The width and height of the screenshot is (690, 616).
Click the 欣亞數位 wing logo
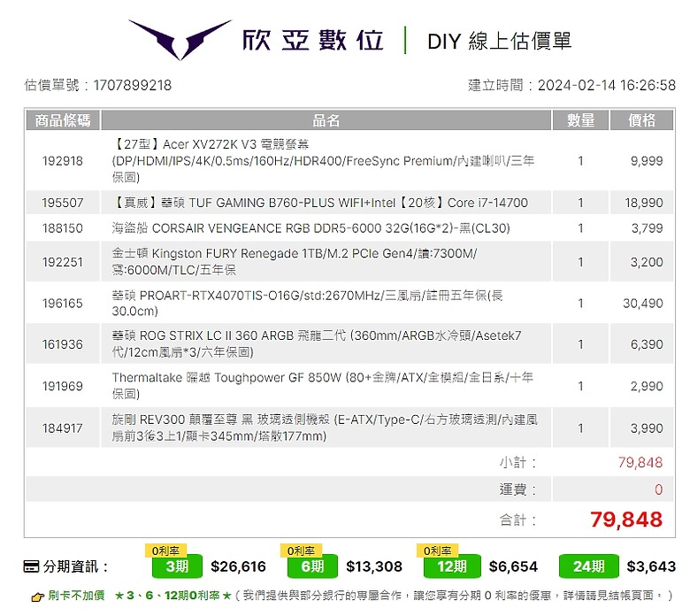coord(180,39)
